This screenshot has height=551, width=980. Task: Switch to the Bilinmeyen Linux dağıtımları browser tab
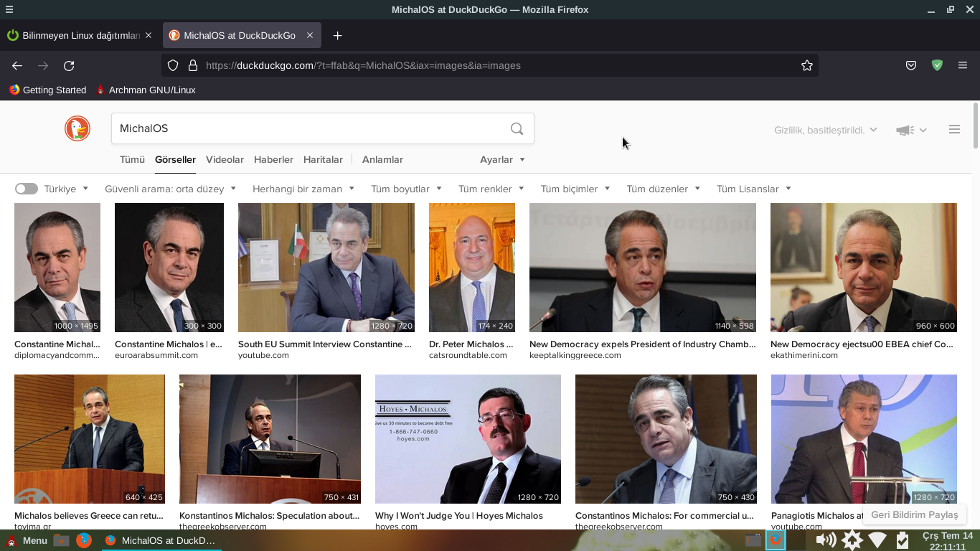(80, 35)
